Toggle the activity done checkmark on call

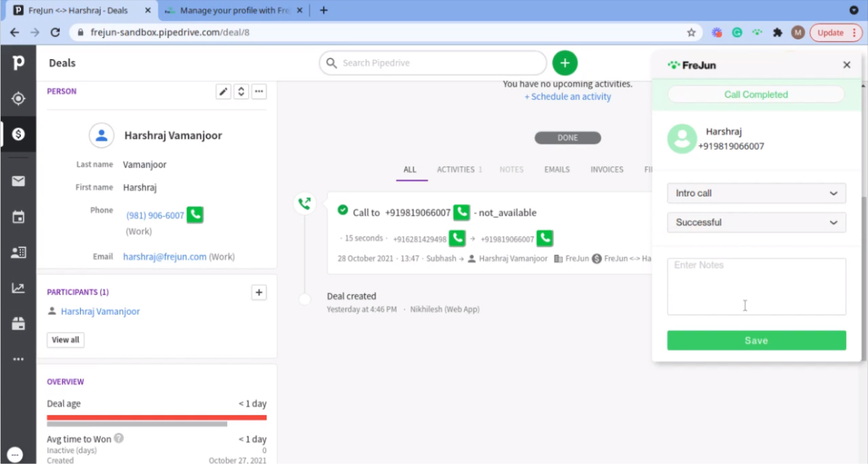342,210
